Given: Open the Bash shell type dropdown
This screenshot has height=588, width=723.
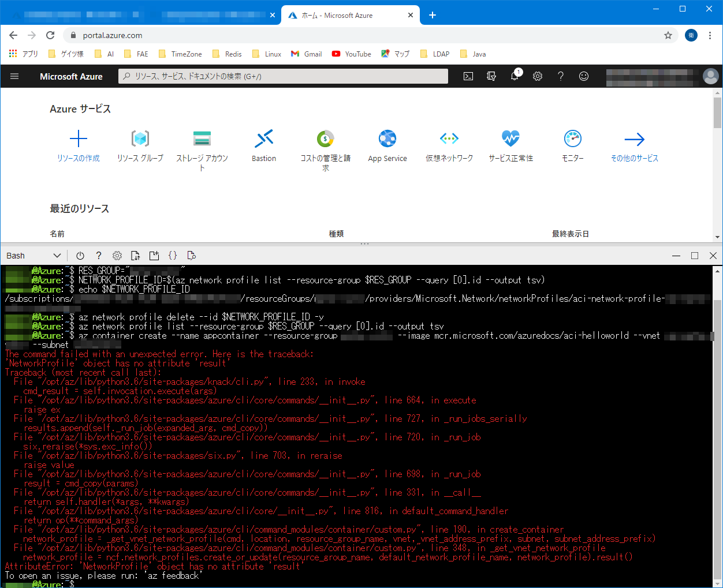Looking at the screenshot, I should pos(33,255).
